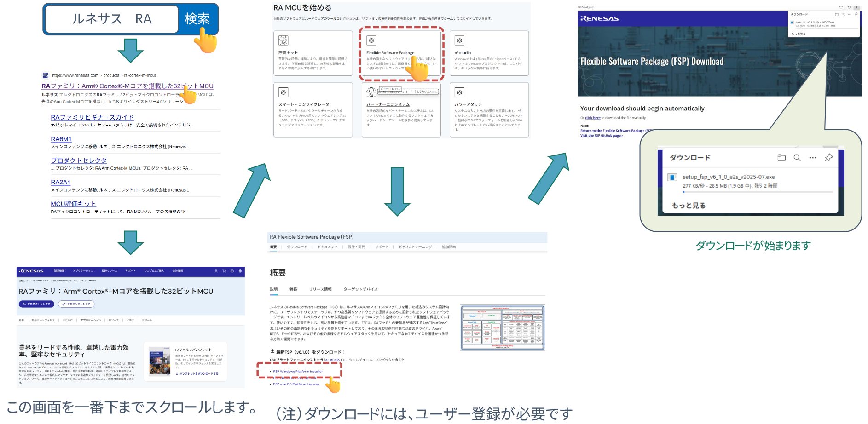Click search icon in enlarged ダウンロード panel
This screenshot has width=868, height=424.
797,158
